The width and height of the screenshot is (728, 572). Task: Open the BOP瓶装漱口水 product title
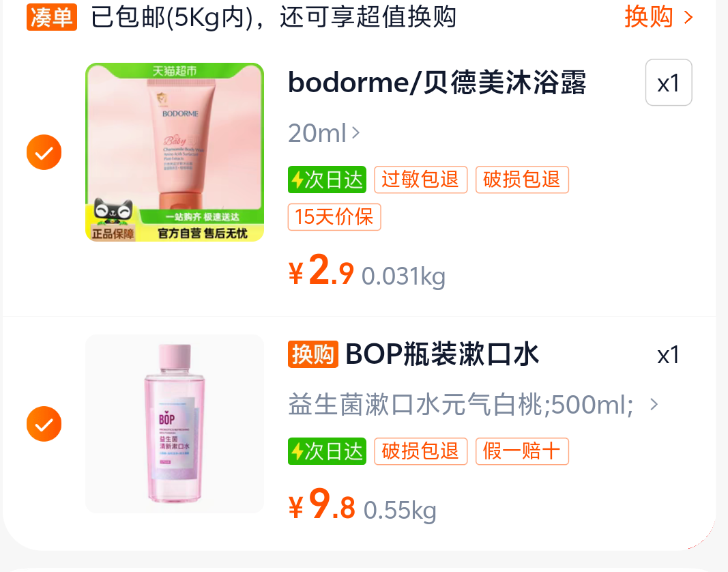442,354
